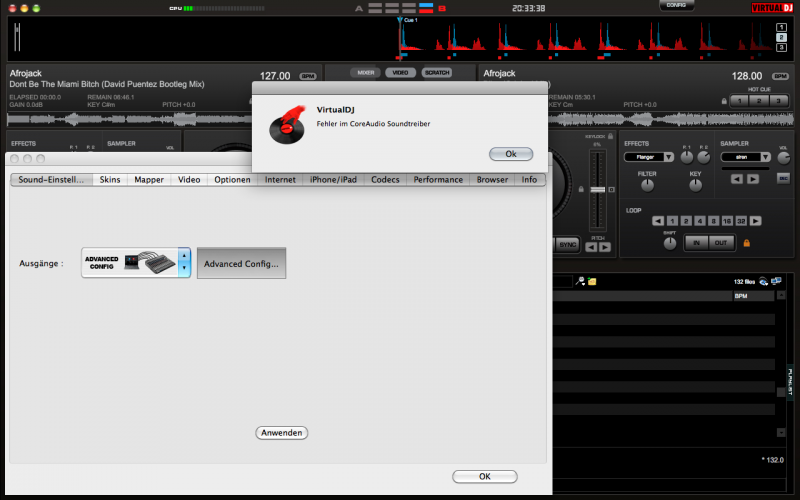Set loop length to 1 beat
The width and height of the screenshot is (800, 500).
click(672, 221)
